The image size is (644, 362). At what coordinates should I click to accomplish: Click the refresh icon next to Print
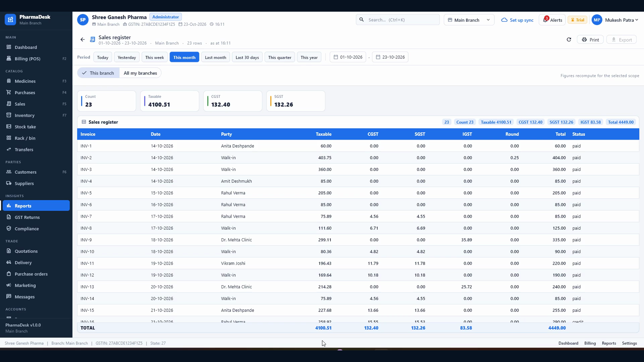click(569, 39)
